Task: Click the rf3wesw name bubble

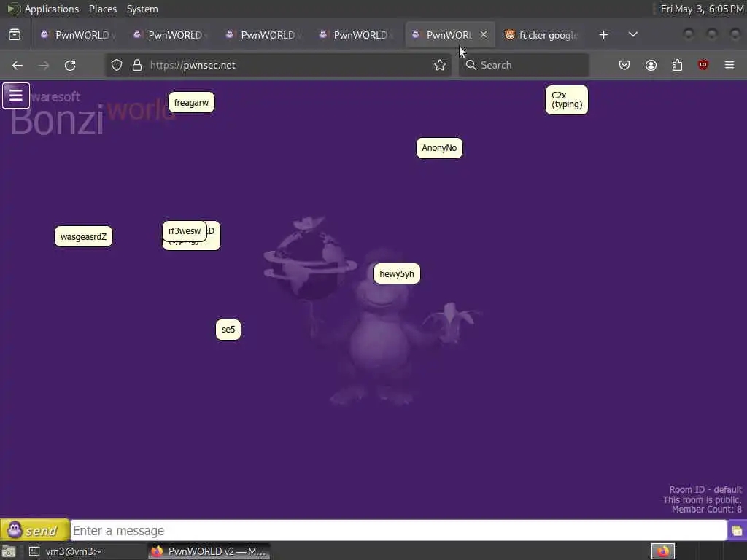Action: pos(185,231)
